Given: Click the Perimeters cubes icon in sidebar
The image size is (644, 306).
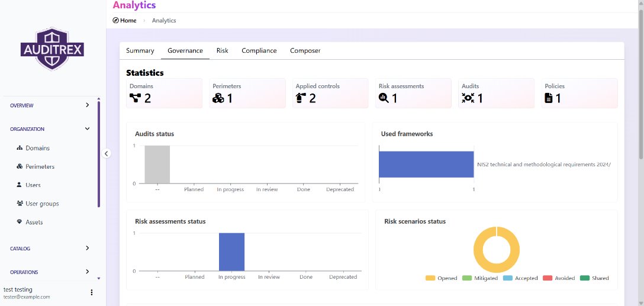Looking at the screenshot, I should 20,167.
